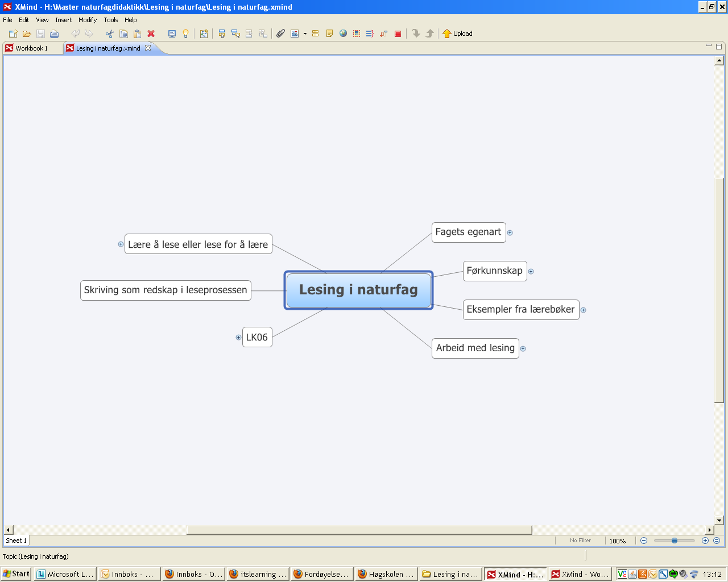Image resolution: width=728 pixels, height=582 pixels.
Task: Open the Modify menu
Action: point(88,20)
